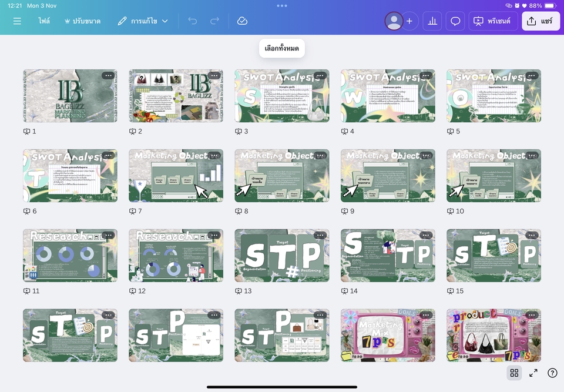Image resolution: width=564 pixels, height=392 pixels.
Task: Open the three-dot menu on slide 1
Action: 108,76
